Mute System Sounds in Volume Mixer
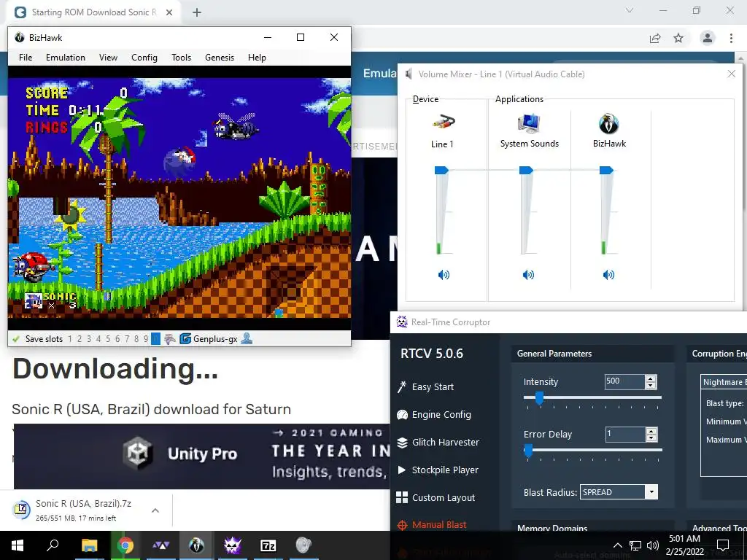Image resolution: width=747 pixels, height=560 pixels. pyautogui.click(x=528, y=275)
